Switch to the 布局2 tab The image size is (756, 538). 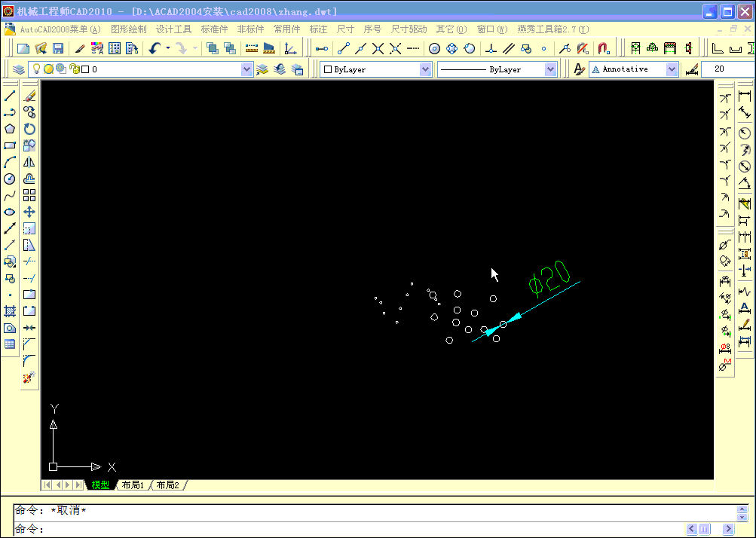click(168, 485)
